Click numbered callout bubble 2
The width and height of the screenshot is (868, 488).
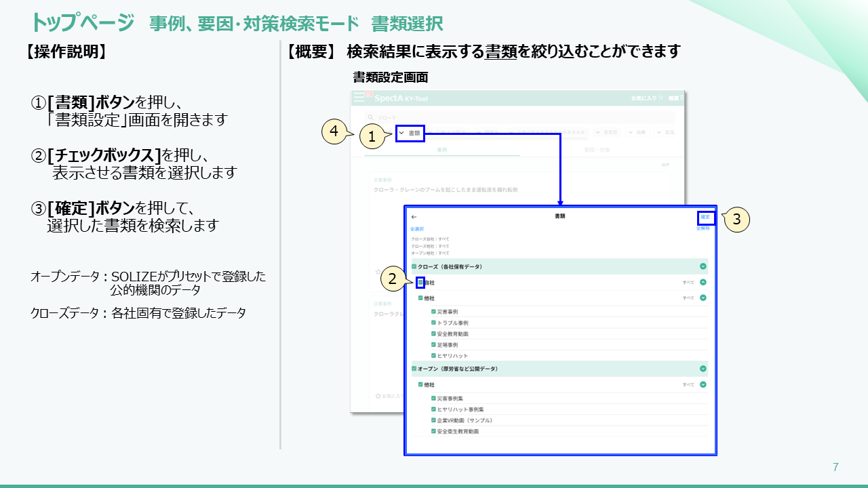pos(393,277)
